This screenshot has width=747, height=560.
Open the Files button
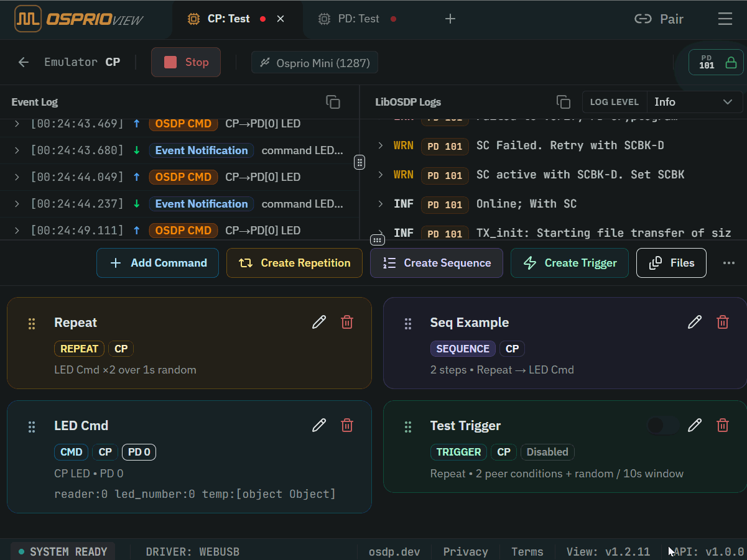pos(671,263)
